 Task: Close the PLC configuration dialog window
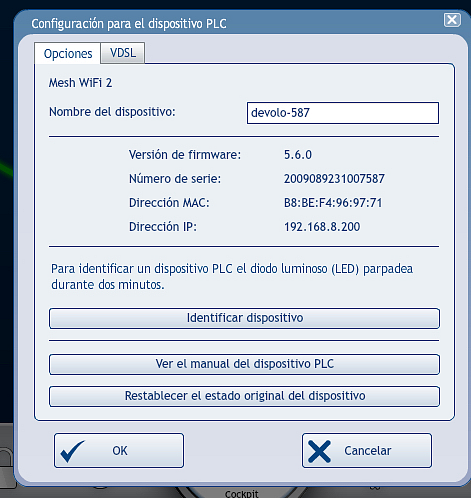pyautogui.click(x=452, y=20)
